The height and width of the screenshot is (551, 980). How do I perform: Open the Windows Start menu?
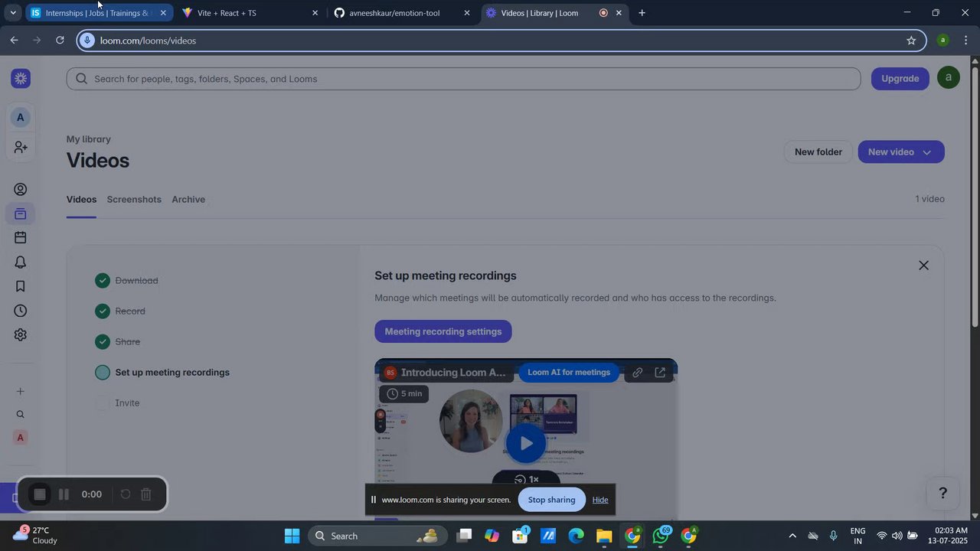coord(292,536)
